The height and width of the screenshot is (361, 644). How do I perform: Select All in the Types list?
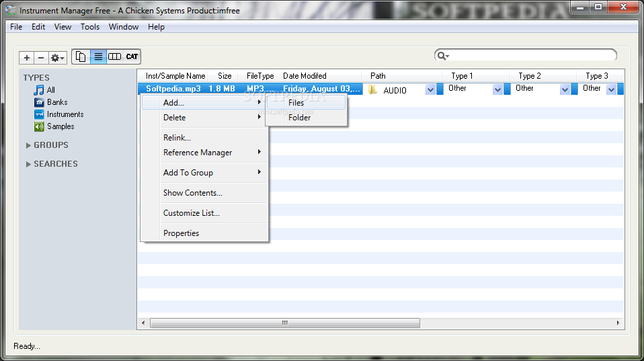pyautogui.click(x=51, y=90)
